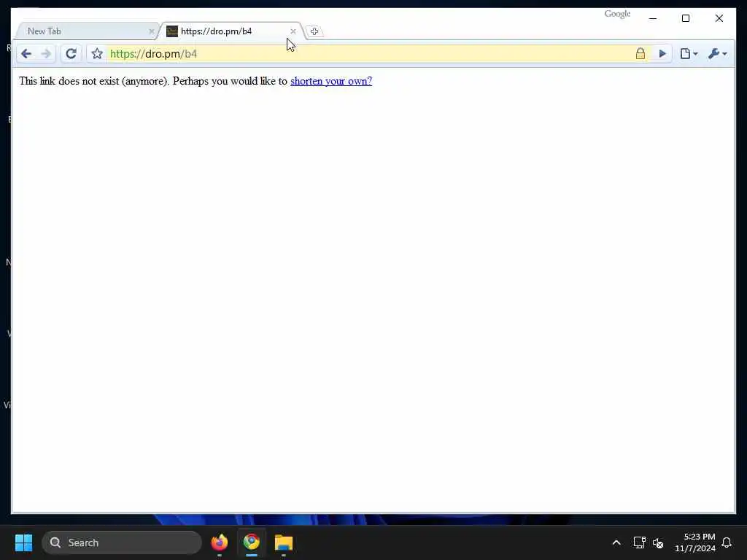Open File Explorer from the taskbar
Viewport: 747px width, 560px height.
284,542
